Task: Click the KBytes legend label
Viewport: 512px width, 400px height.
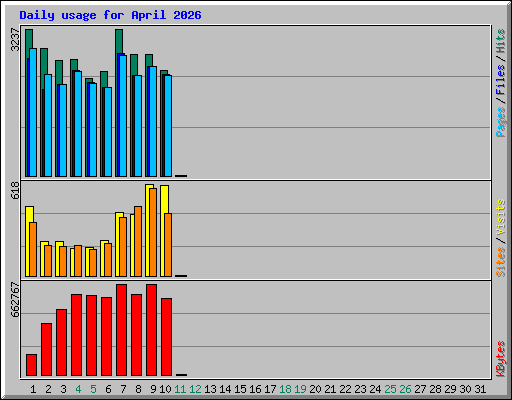Action: point(501,359)
